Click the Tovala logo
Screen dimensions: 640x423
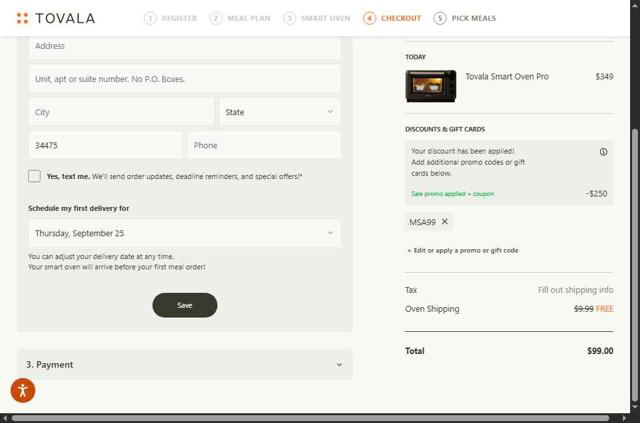[56, 18]
